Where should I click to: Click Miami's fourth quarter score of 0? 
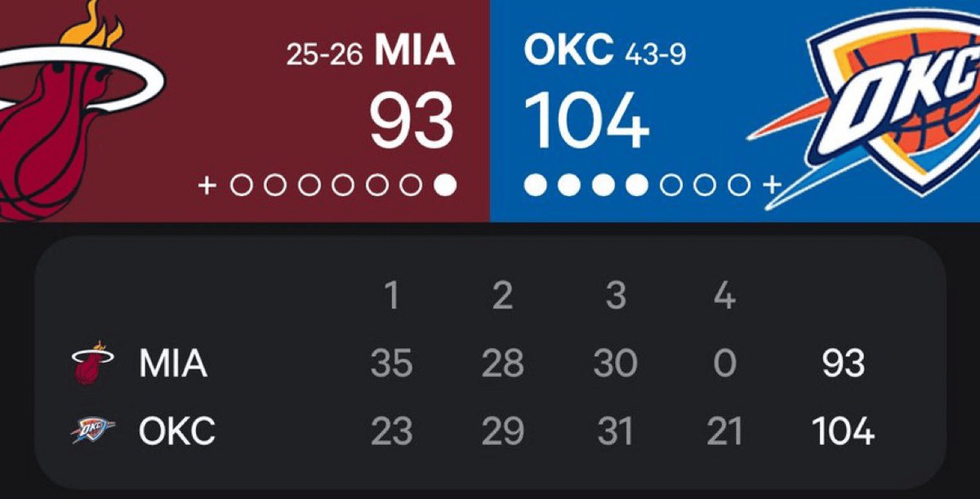724,363
